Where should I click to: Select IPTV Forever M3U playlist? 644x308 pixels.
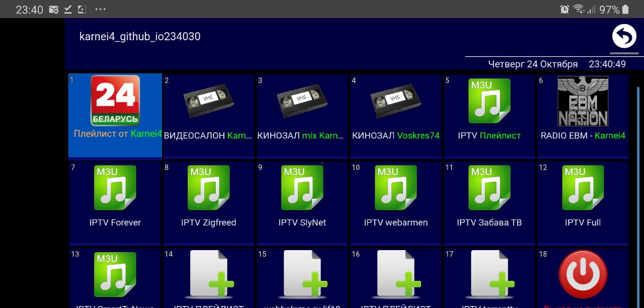[x=115, y=203]
